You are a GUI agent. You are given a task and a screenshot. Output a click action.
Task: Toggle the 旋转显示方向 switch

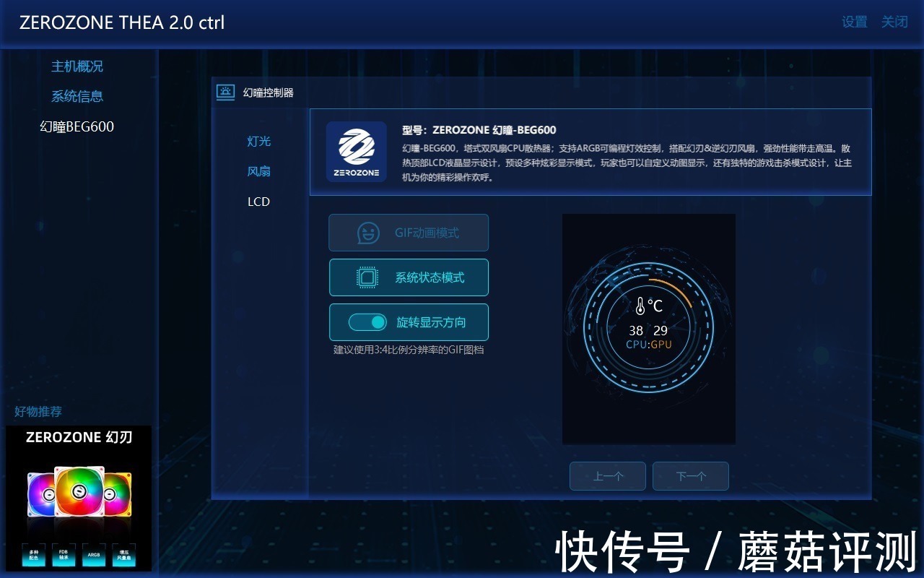(368, 322)
